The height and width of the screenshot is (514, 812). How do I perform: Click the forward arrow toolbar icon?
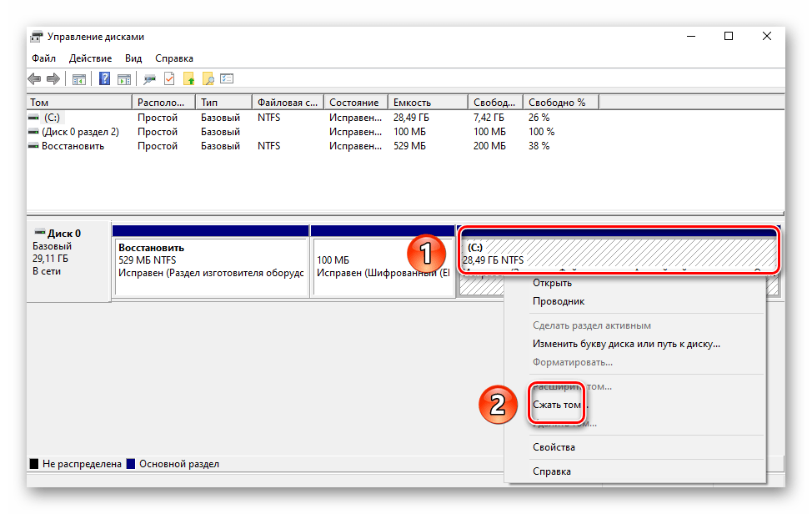[53, 79]
